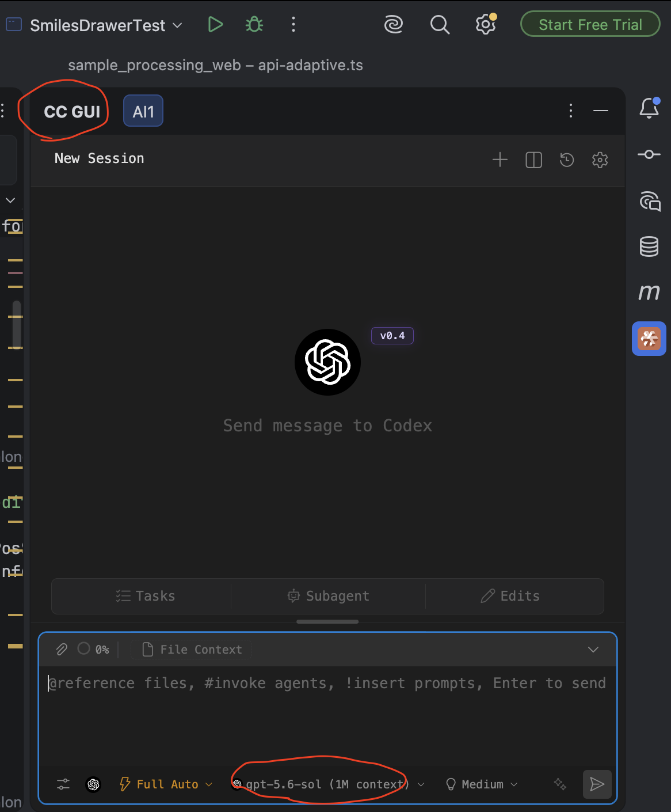Open the top toolbar more-actions menu

pyautogui.click(x=293, y=24)
